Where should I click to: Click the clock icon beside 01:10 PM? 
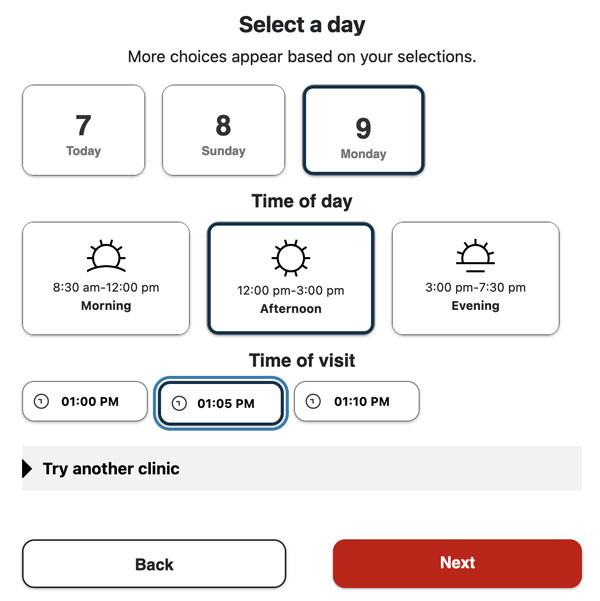(x=313, y=401)
